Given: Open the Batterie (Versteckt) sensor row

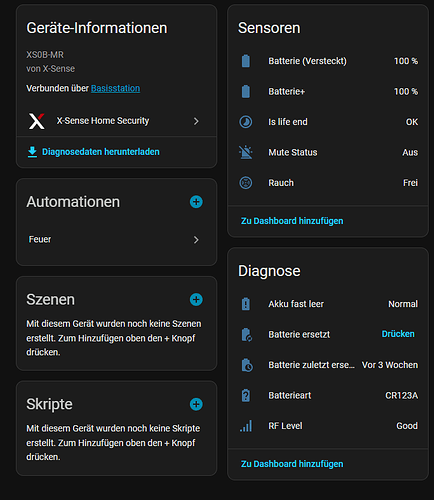Looking at the screenshot, I should pos(328,61).
